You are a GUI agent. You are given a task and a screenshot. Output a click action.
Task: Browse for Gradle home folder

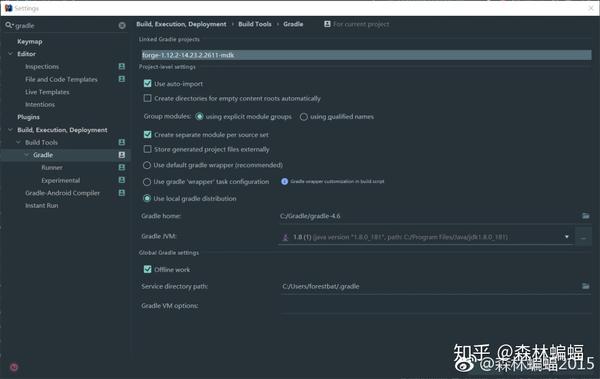pyautogui.click(x=585, y=216)
